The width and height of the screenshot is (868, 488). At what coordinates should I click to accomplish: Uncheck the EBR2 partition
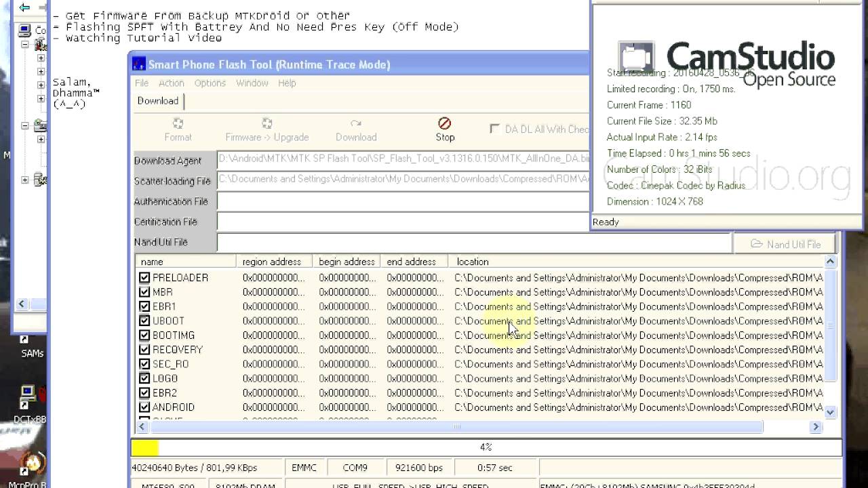click(144, 393)
